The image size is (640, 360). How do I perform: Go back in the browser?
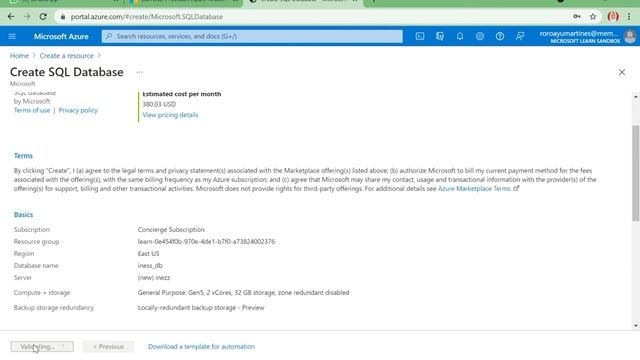pos(11,17)
